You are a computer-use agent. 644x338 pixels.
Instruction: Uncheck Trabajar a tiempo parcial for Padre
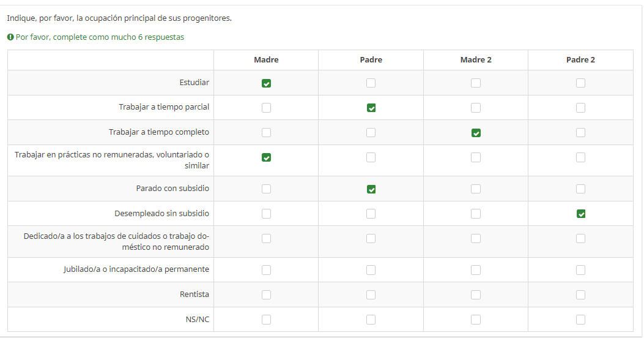[x=371, y=108]
